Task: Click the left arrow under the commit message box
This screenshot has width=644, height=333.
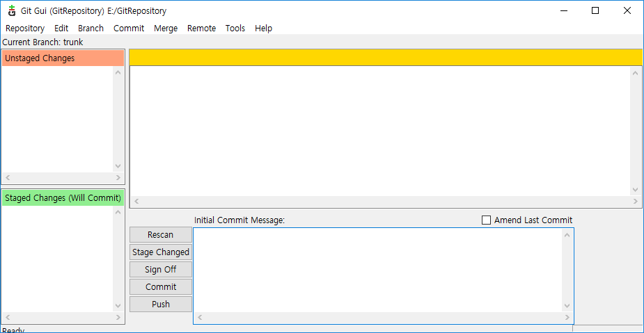Action: pyautogui.click(x=200, y=318)
